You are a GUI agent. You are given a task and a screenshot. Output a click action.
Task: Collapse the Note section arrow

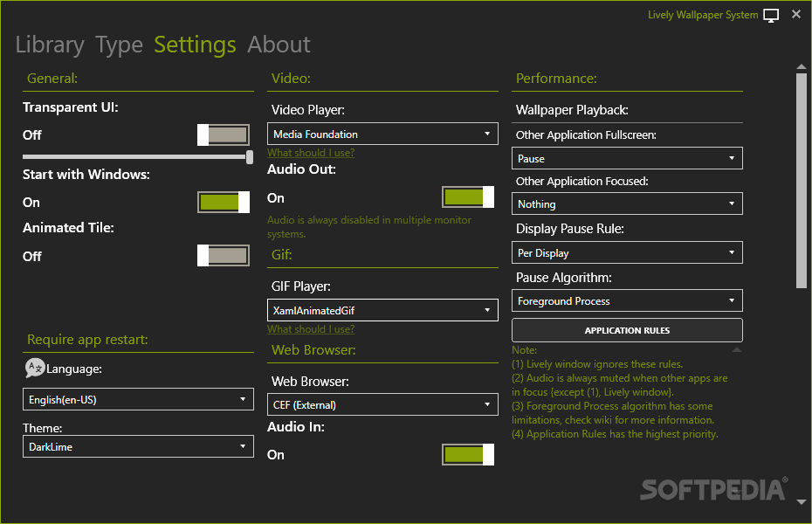pos(736,350)
